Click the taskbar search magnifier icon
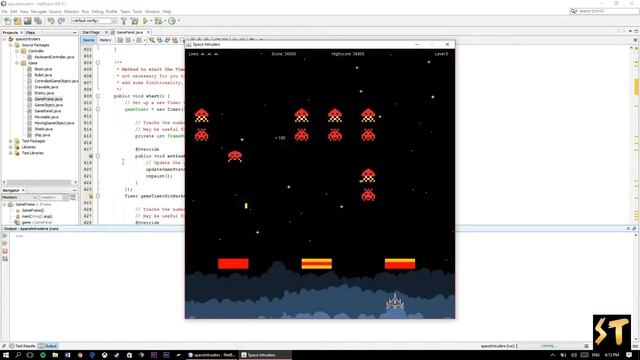 [x=18, y=355]
